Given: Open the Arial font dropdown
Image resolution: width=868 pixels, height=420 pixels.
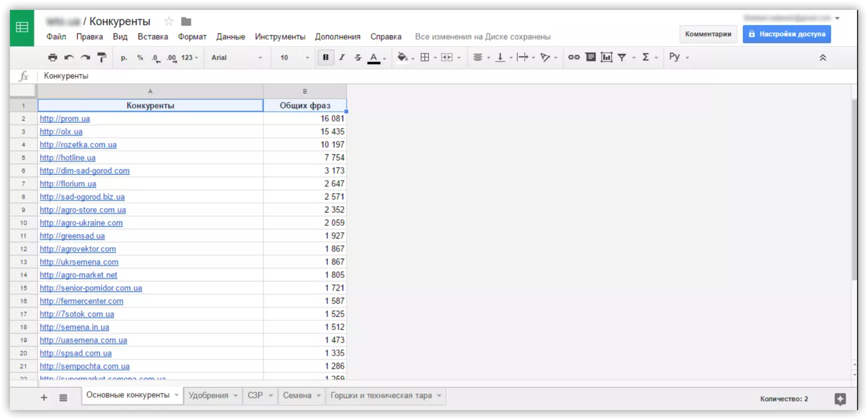Looking at the screenshot, I should click(237, 57).
